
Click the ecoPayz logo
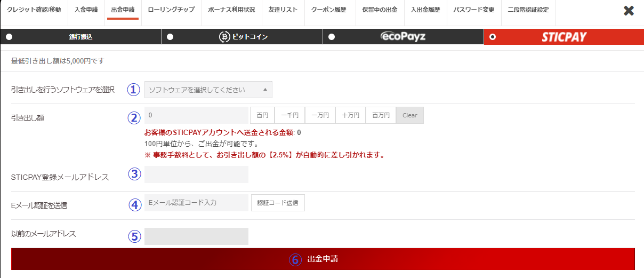(403, 37)
